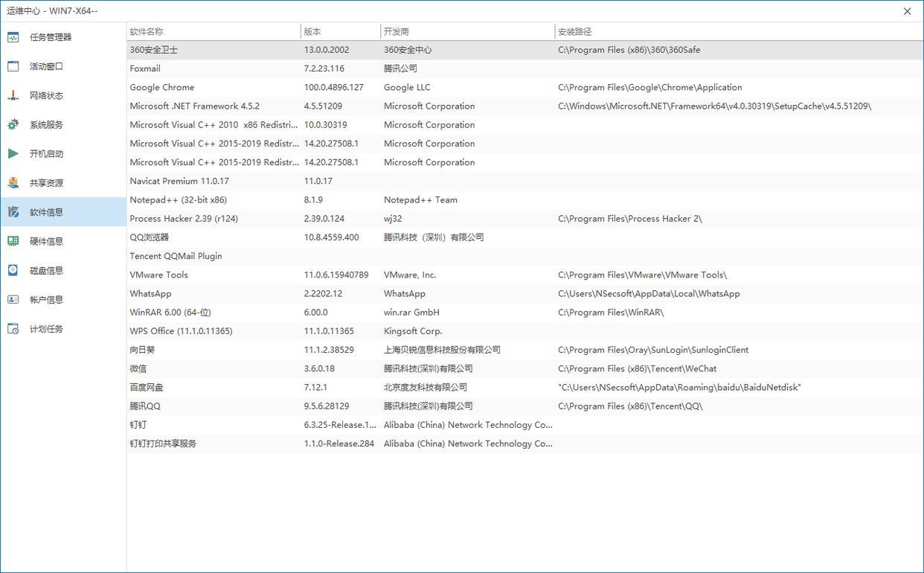The height and width of the screenshot is (573, 924).
Task: Click the 磁盘信息 disk icon
Action: pyautogui.click(x=13, y=270)
